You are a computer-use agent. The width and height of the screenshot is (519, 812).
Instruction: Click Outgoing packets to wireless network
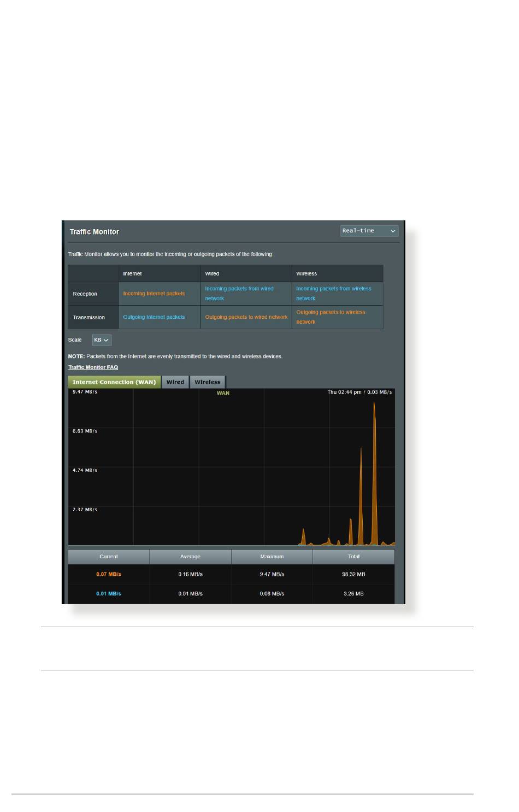point(338,317)
